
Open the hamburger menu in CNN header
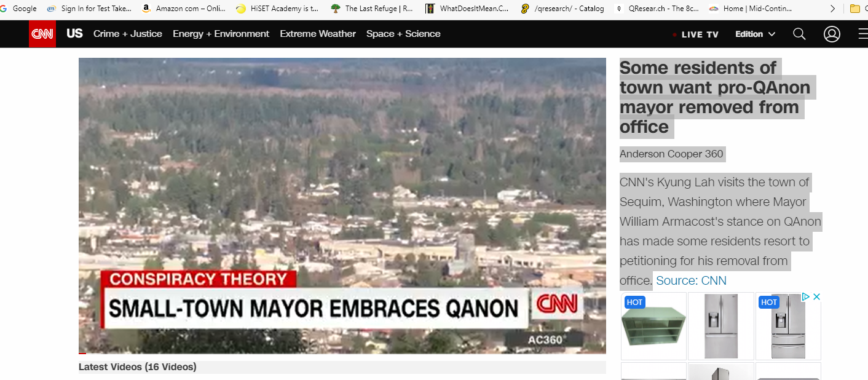coord(863,34)
